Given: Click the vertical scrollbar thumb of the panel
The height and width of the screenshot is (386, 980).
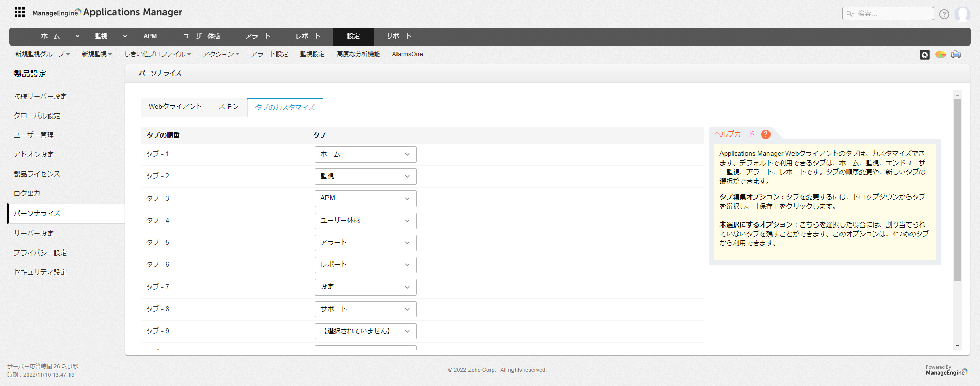Looking at the screenshot, I should coord(958,190).
